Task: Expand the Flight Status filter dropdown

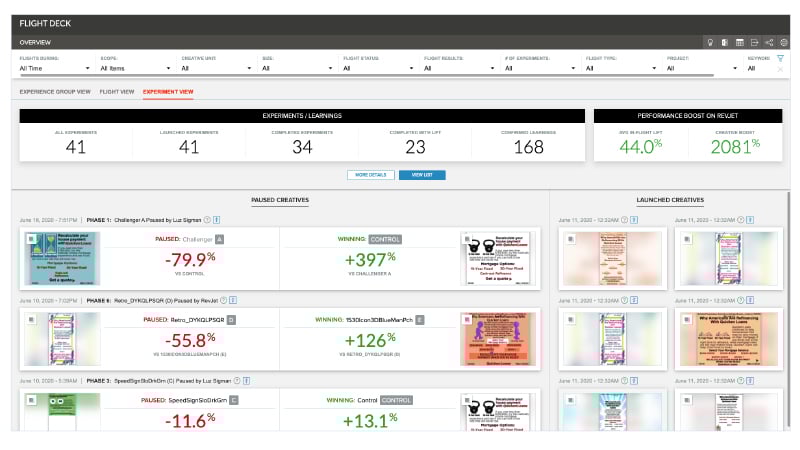Action: (377, 68)
